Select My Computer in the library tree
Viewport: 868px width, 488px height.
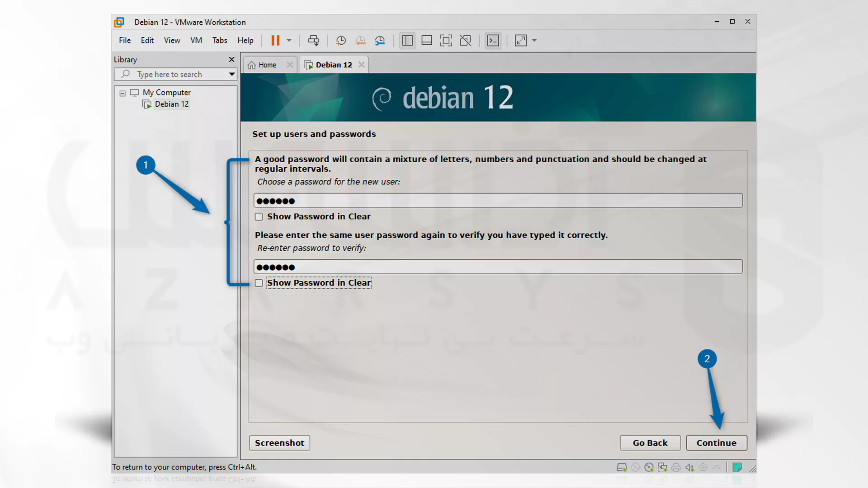point(166,93)
